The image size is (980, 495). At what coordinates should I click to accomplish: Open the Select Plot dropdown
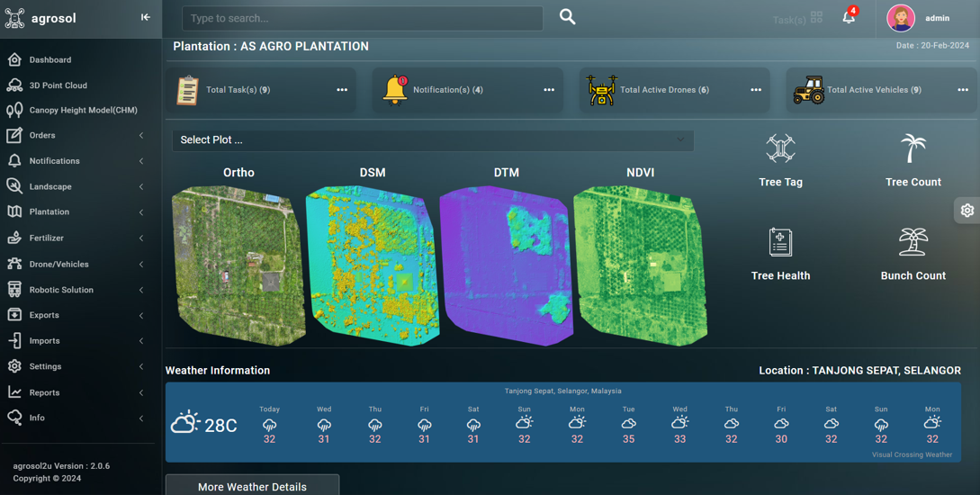coord(432,140)
